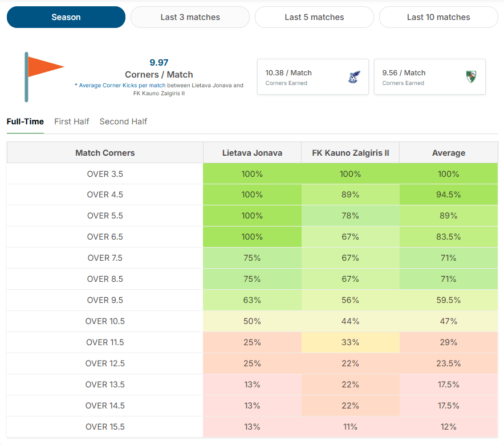Viewport: 504px width, 445px height.
Task: Switch to the Second Half tab
Action: (x=123, y=122)
